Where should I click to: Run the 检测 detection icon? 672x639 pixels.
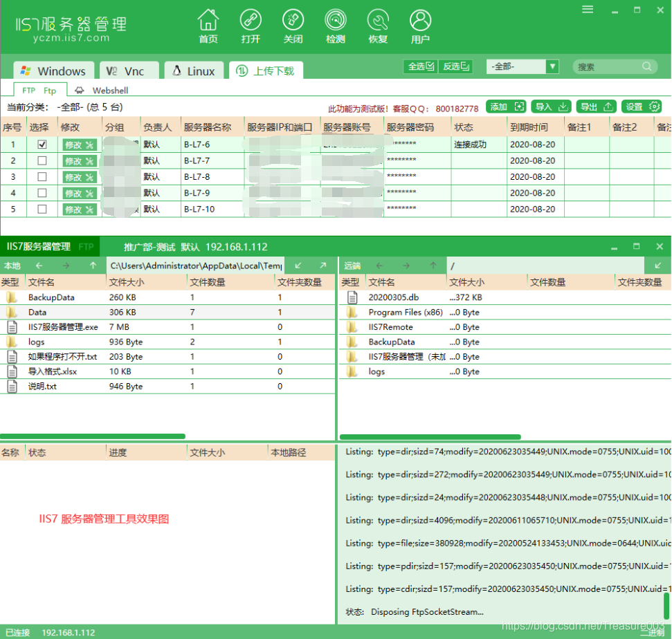[336, 26]
